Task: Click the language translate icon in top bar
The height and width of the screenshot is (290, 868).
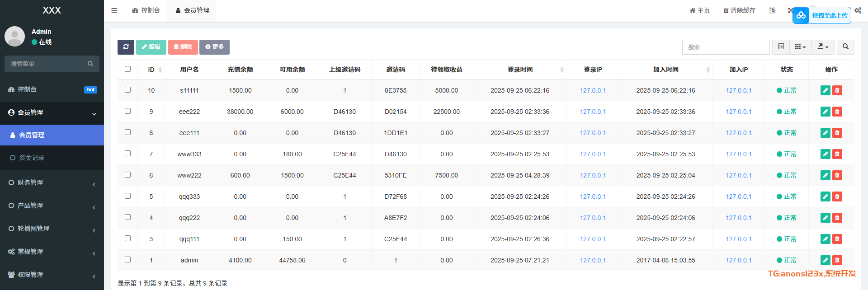Action: (772, 10)
